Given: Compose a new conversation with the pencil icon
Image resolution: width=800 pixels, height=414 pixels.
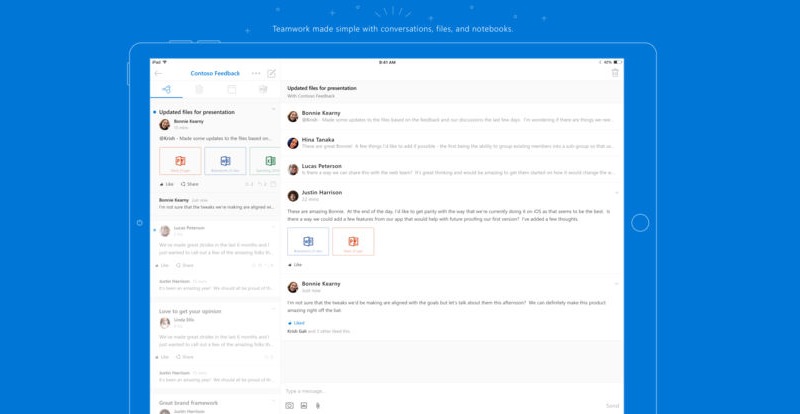Looking at the screenshot, I should [x=271, y=74].
